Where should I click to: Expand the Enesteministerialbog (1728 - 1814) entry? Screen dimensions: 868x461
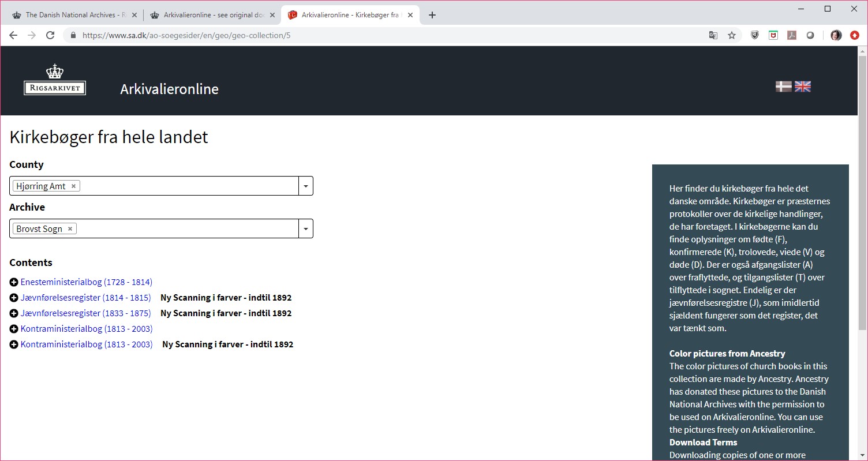(x=14, y=282)
